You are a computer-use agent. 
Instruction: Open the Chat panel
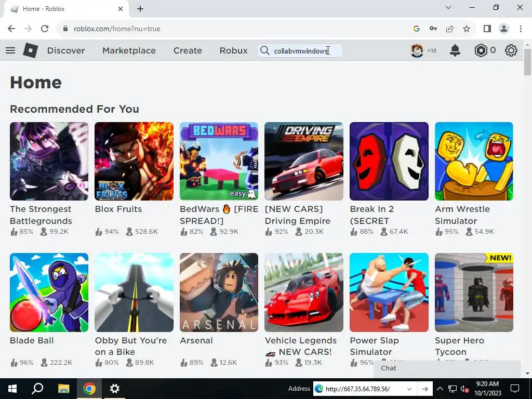pyautogui.click(x=447, y=368)
